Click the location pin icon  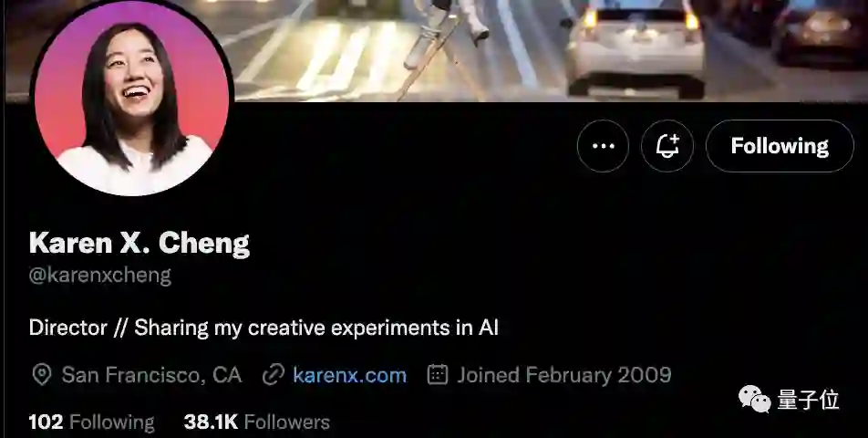[42, 375]
